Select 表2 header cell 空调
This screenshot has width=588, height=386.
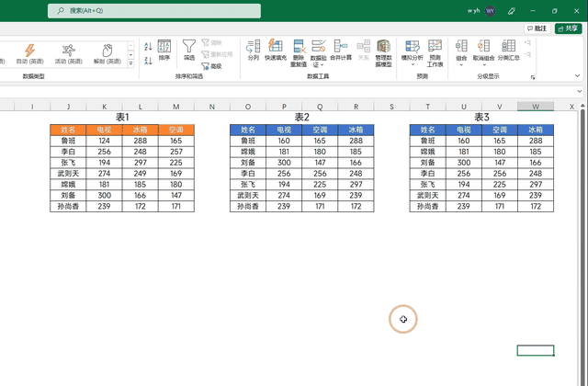[320, 130]
